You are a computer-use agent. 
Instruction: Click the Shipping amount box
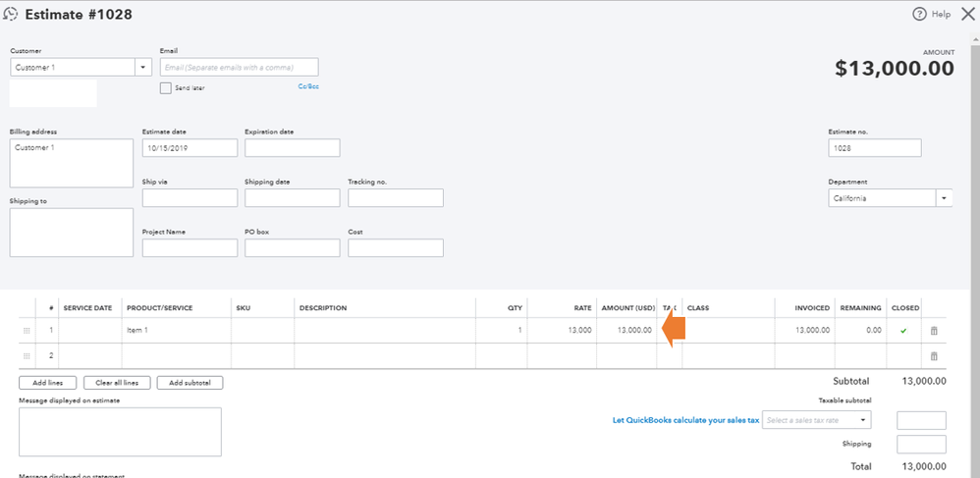pos(921,445)
